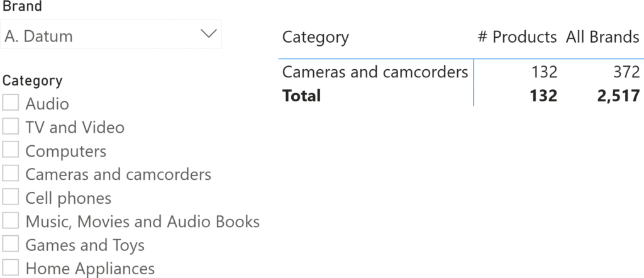Open the Brand dropdown chevron
Screen dimensions: 644x278
tap(208, 33)
